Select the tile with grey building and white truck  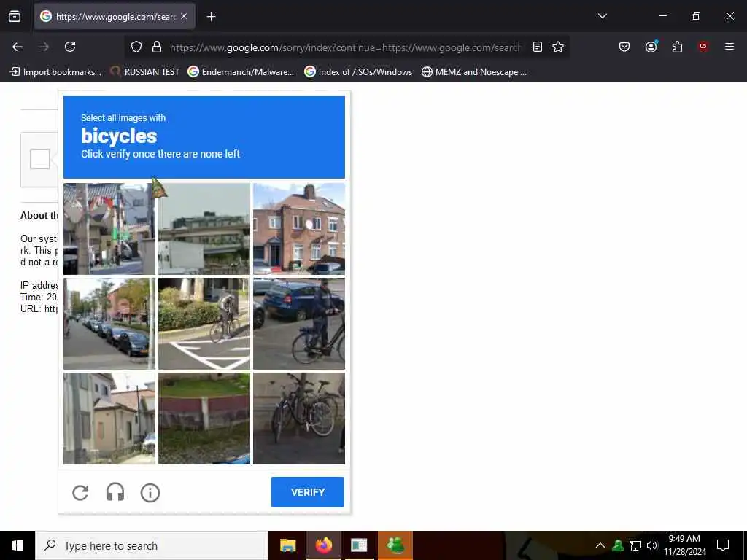204,228
